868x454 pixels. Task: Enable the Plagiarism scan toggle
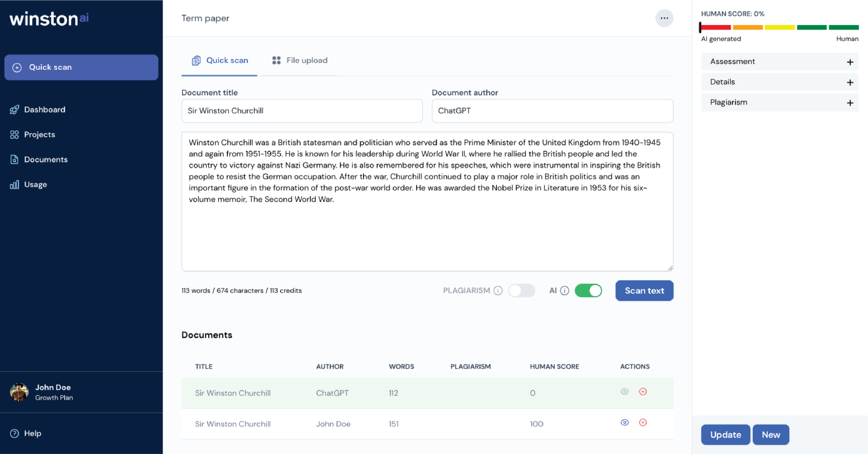click(x=522, y=290)
